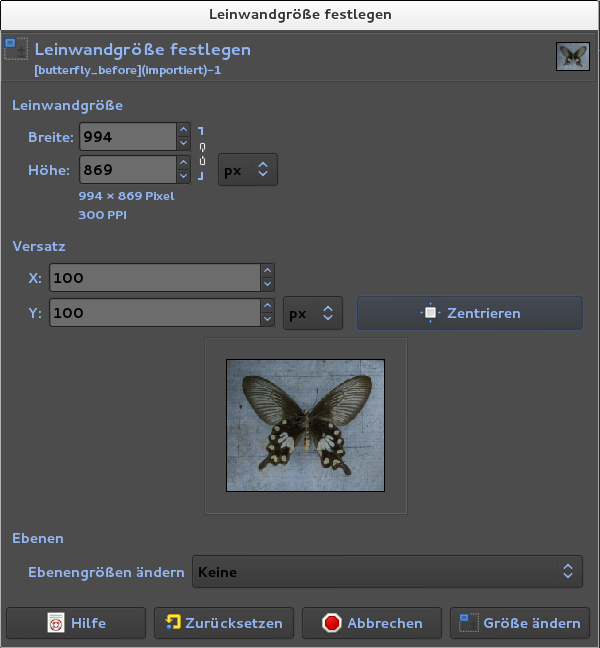
Task: Click the Zurücksetzen button
Action: (224, 623)
